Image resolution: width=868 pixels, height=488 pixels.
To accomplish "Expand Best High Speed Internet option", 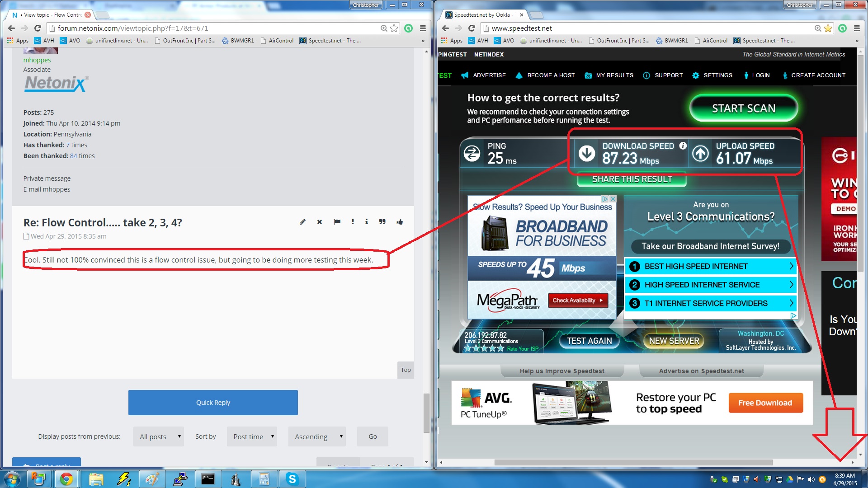I will point(711,266).
